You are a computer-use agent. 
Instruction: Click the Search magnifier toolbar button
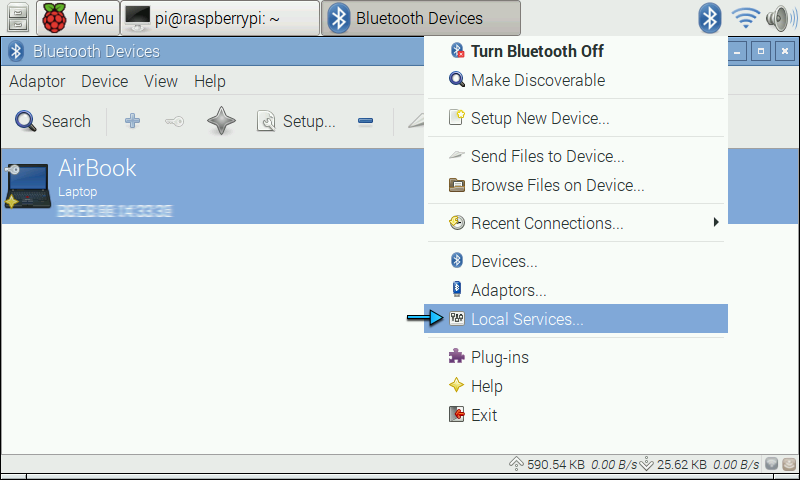[x=53, y=121]
